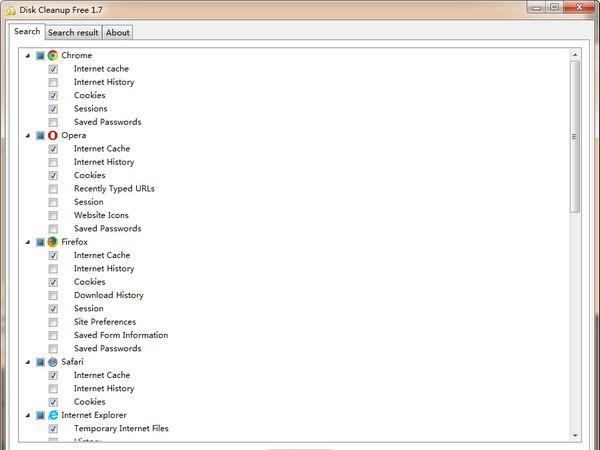The width and height of the screenshot is (600, 450).
Task: Click the scrollbar up arrow
Action: [575, 55]
